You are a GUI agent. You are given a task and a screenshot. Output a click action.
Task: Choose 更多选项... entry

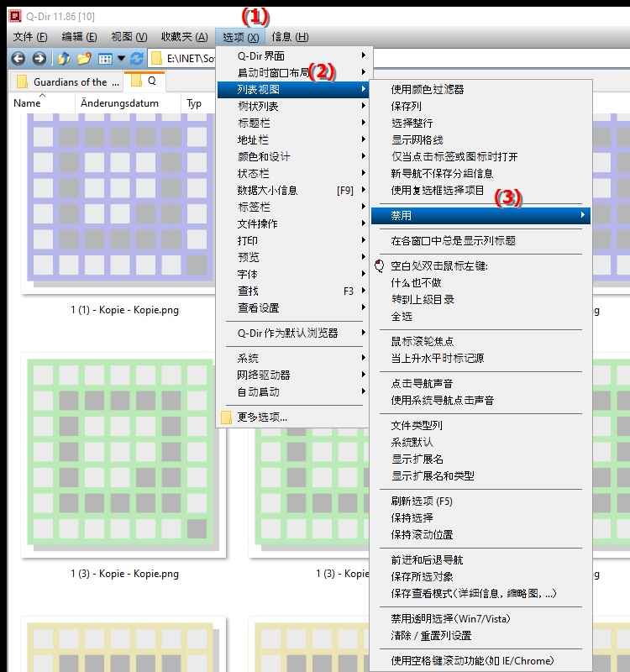[x=293, y=417]
